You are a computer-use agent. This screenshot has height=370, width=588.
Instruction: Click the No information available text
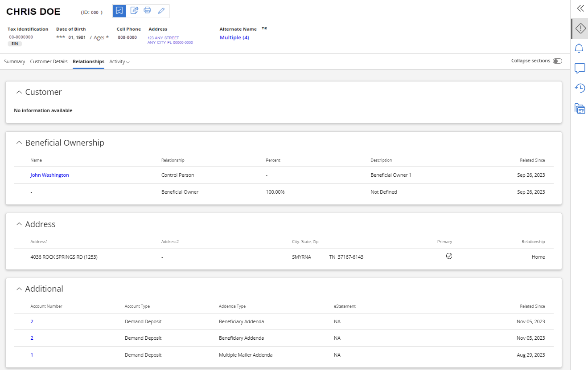(43, 110)
